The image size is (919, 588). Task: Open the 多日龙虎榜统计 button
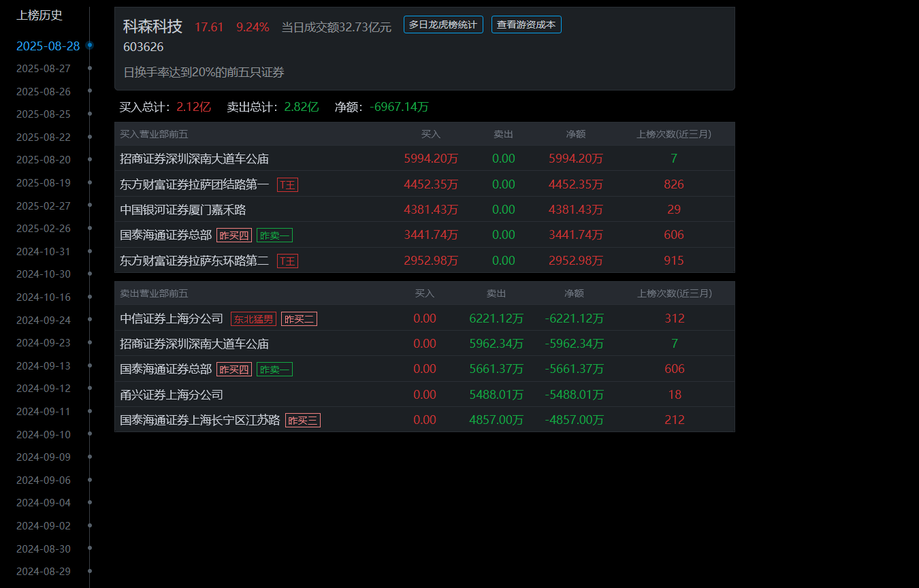(x=443, y=24)
